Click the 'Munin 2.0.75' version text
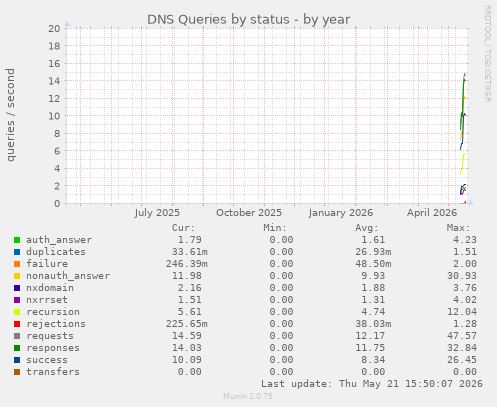This screenshot has height=407, width=497. (x=248, y=396)
